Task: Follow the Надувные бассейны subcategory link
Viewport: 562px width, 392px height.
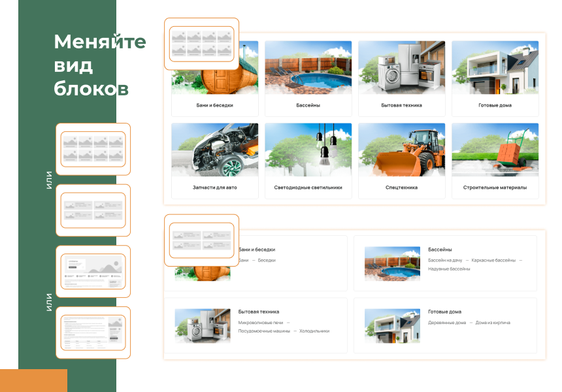Action: [449, 269]
